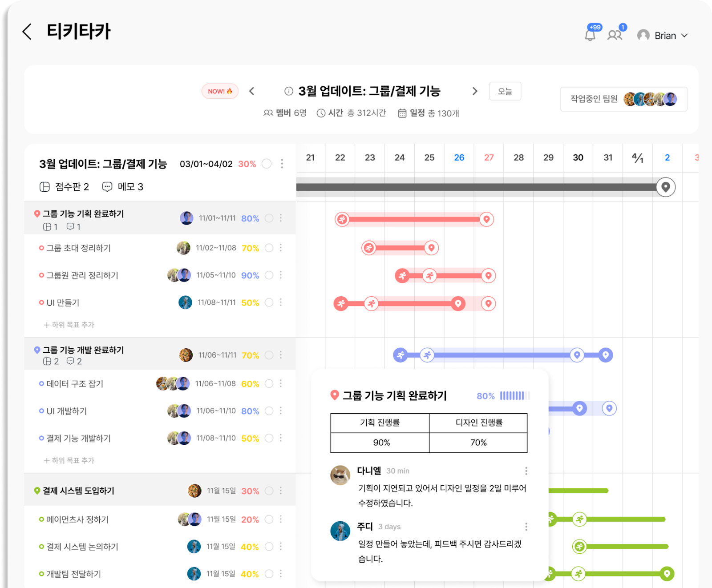Jump to today with 오늘 button
This screenshot has height=588, width=712.
tap(505, 91)
